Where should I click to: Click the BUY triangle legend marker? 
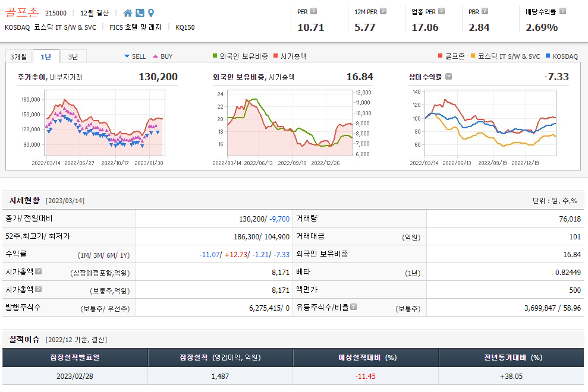155,56
